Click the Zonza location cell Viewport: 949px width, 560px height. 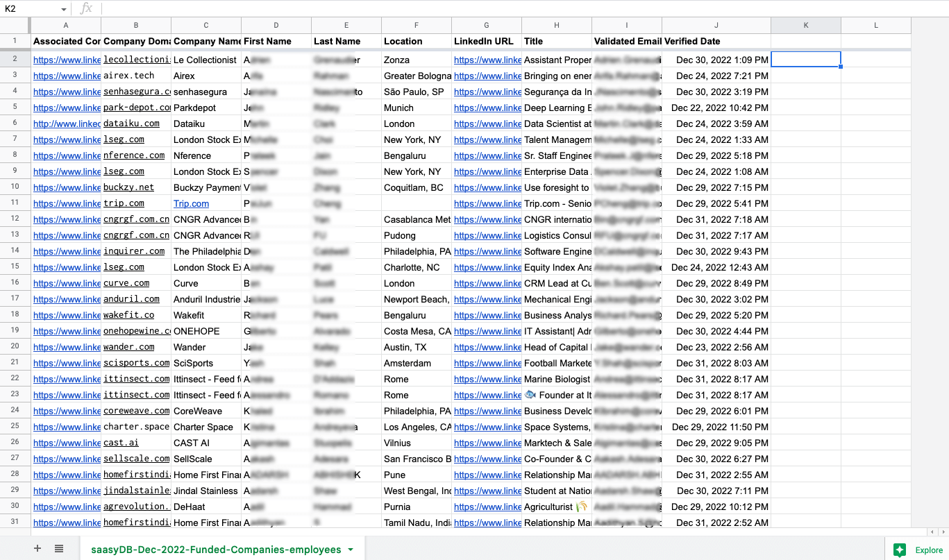tap(417, 60)
